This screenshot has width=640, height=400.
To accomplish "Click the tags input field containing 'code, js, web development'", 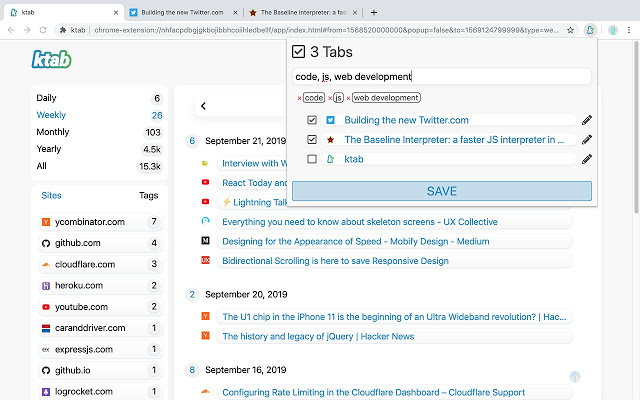I will point(442,77).
